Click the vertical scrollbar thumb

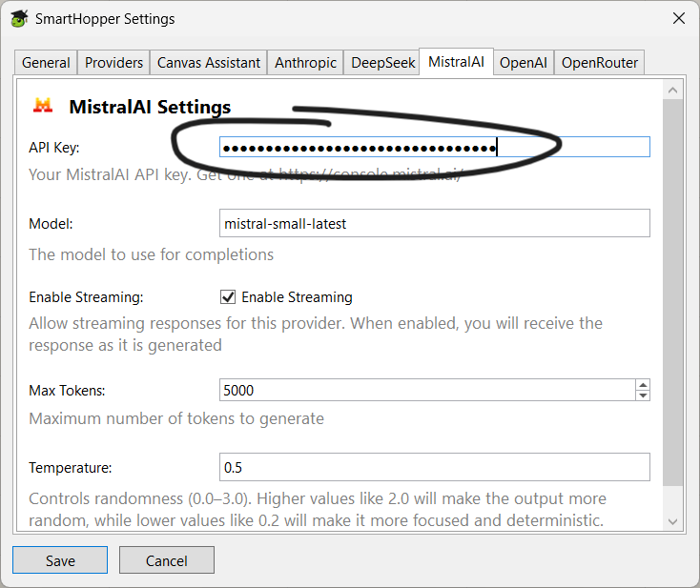(672, 293)
